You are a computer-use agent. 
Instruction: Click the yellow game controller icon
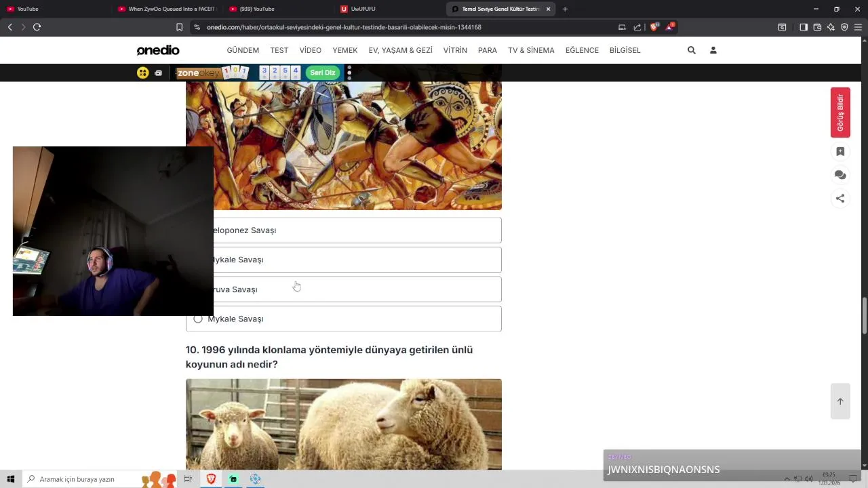click(x=142, y=73)
